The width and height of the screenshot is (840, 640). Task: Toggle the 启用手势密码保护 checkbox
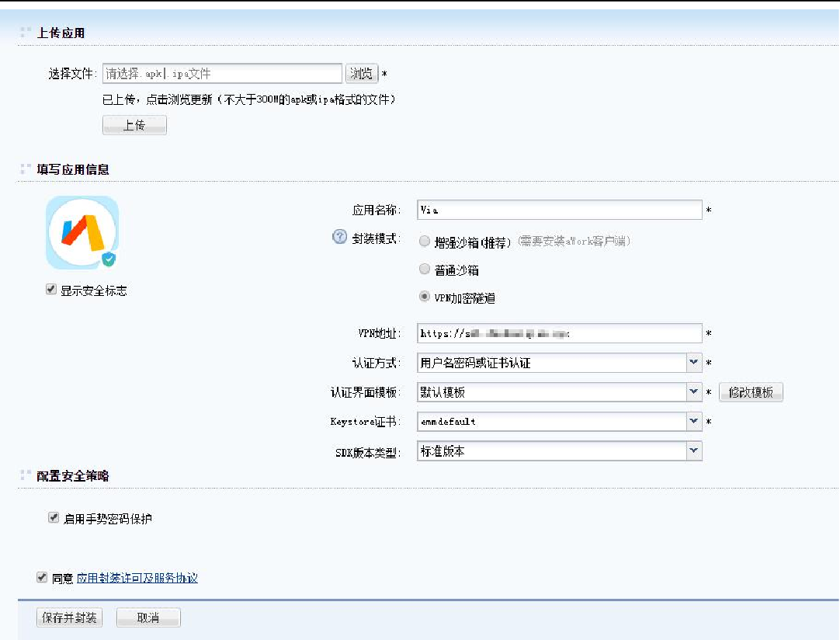(x=54, y=518)
